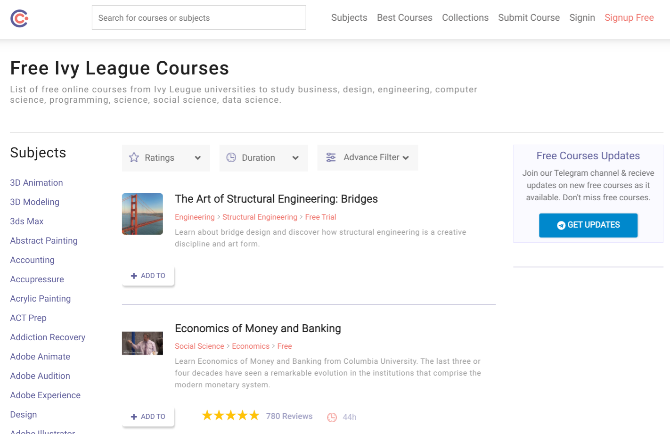Select ACT Prep subject
670x434 pixels.
point(28,318)
